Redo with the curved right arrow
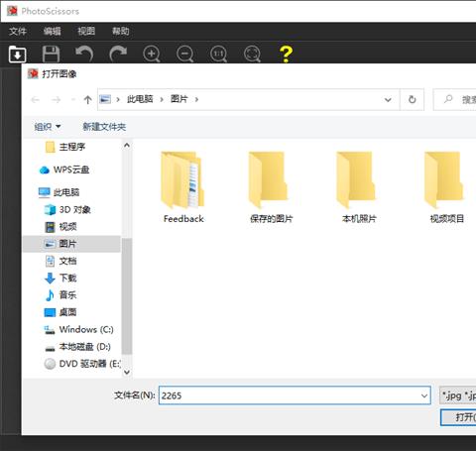 coord(118,54)
